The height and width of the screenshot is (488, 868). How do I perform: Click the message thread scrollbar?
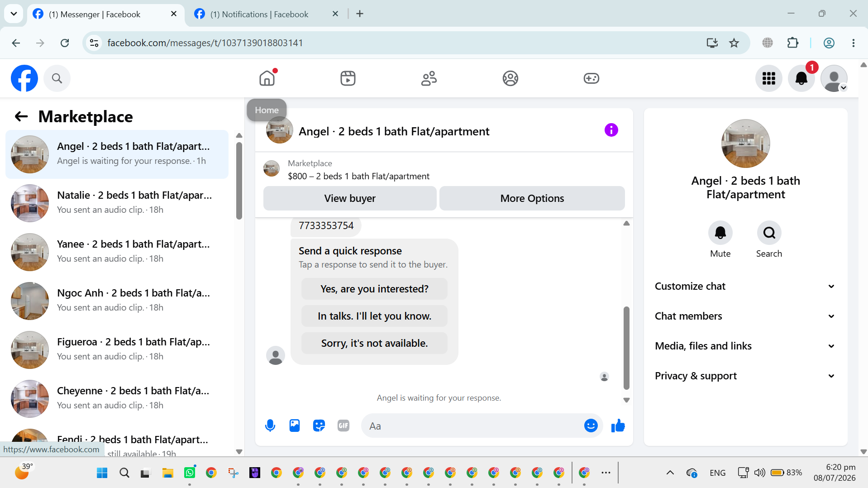626,348
